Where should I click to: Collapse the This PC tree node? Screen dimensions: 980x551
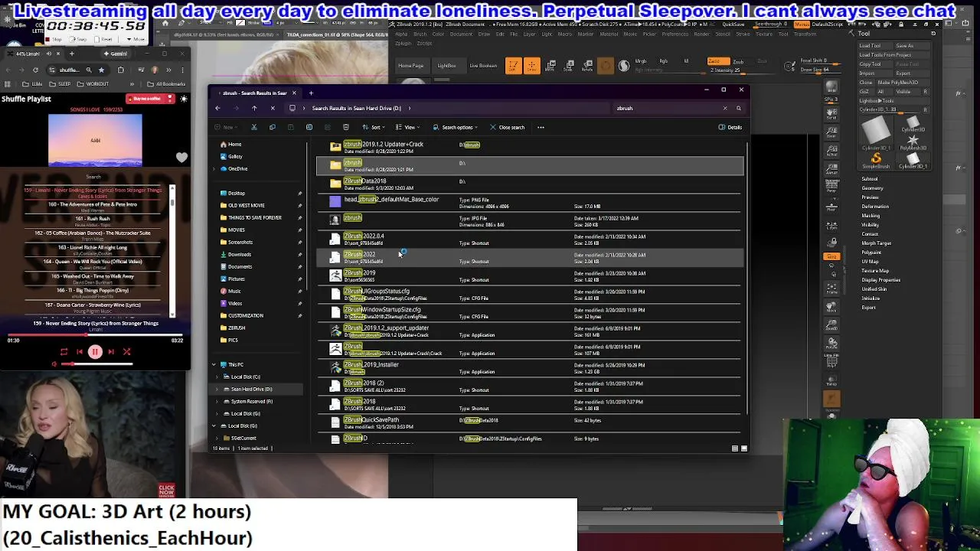click(214, 364)
